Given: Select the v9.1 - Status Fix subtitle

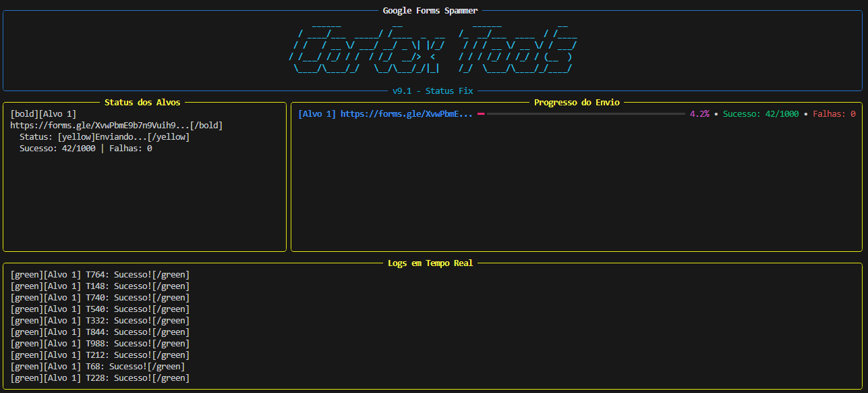Looking at the screenshot, I should pyautogui.click(x=433, y=90).
